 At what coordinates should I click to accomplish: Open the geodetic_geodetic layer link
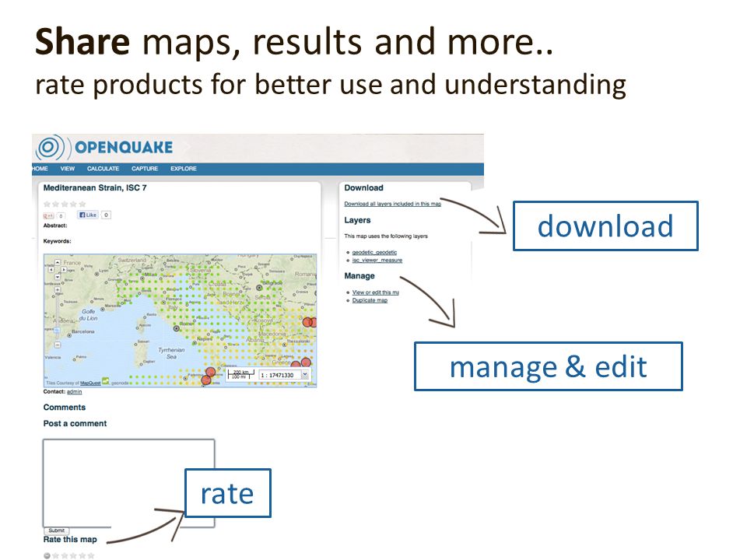[x=374, y=252]
